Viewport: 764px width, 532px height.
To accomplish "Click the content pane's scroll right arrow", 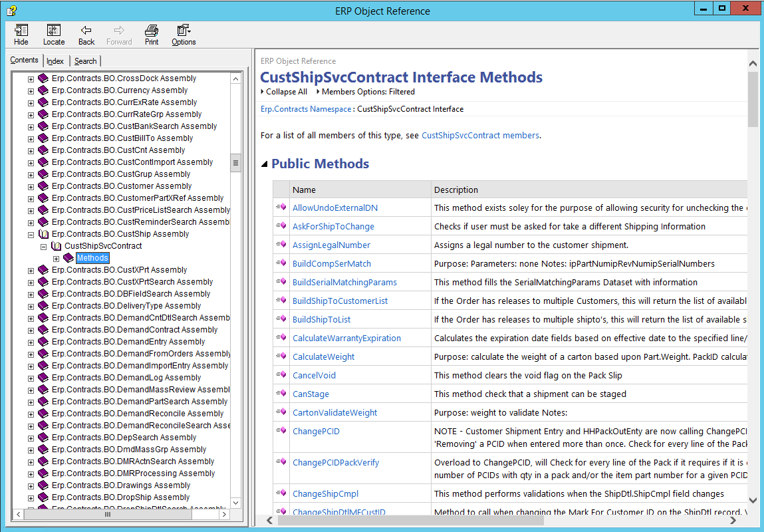I will point(732,520).
